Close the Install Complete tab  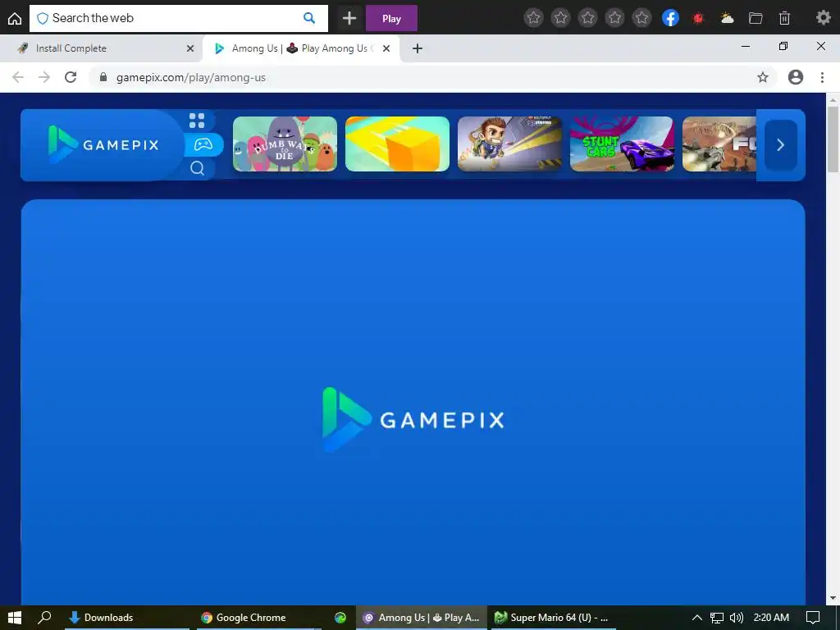coord(190,48)
